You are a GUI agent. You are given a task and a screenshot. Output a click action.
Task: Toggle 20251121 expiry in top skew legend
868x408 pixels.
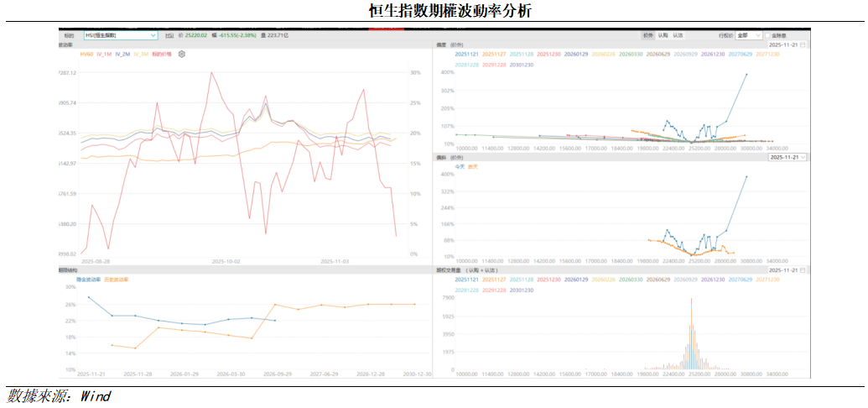(467, 54)
